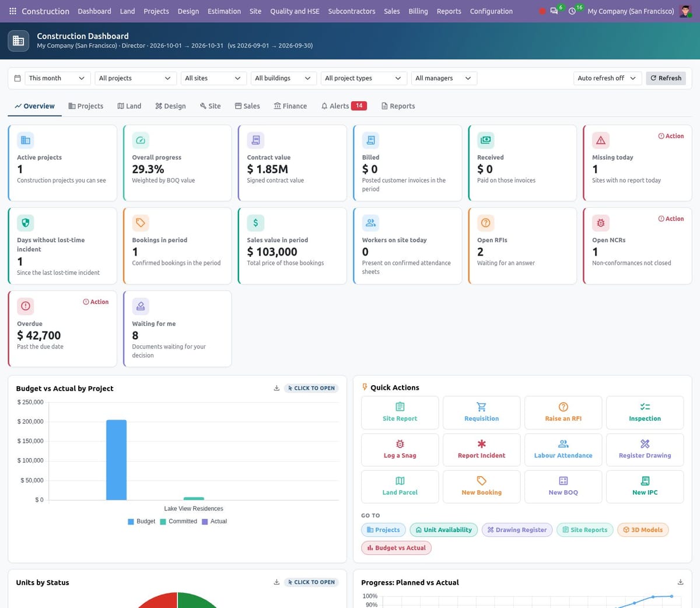Start a Requisition quick action

(x=482, y=413)
